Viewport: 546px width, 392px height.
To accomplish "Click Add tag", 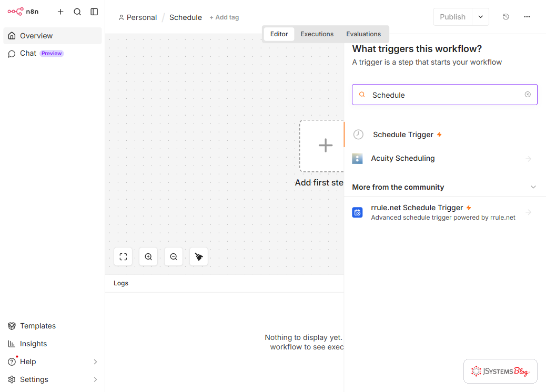I will click(224, 17).
